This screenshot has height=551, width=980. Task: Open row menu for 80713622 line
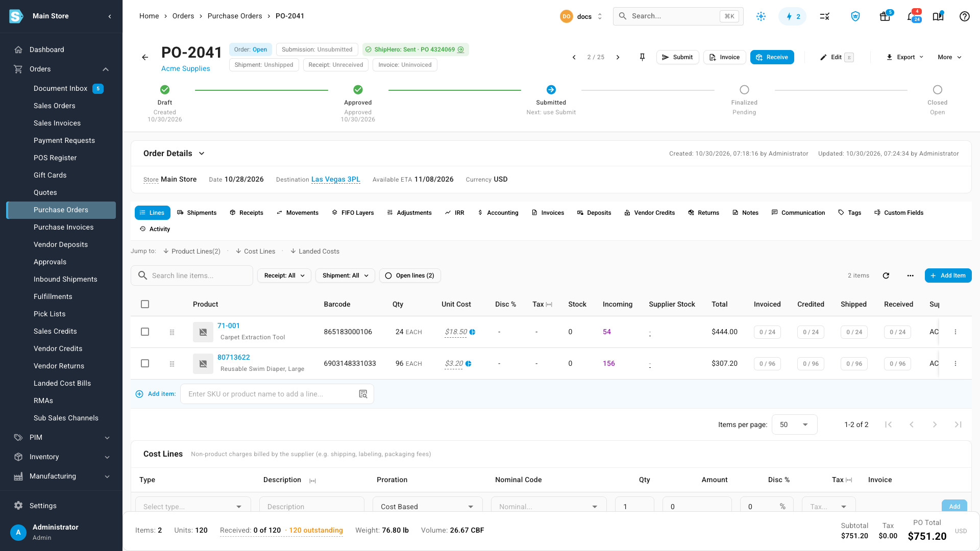click(x=955, y=363)
